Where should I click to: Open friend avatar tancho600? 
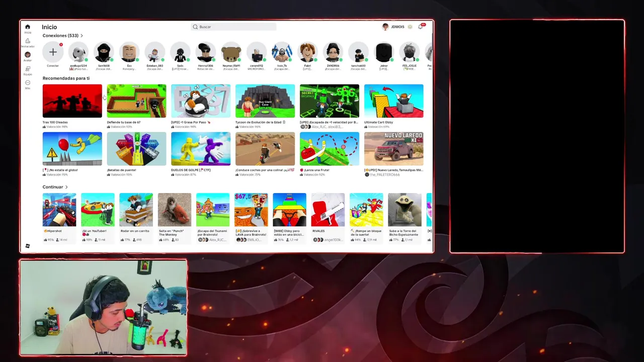point(358,52)
